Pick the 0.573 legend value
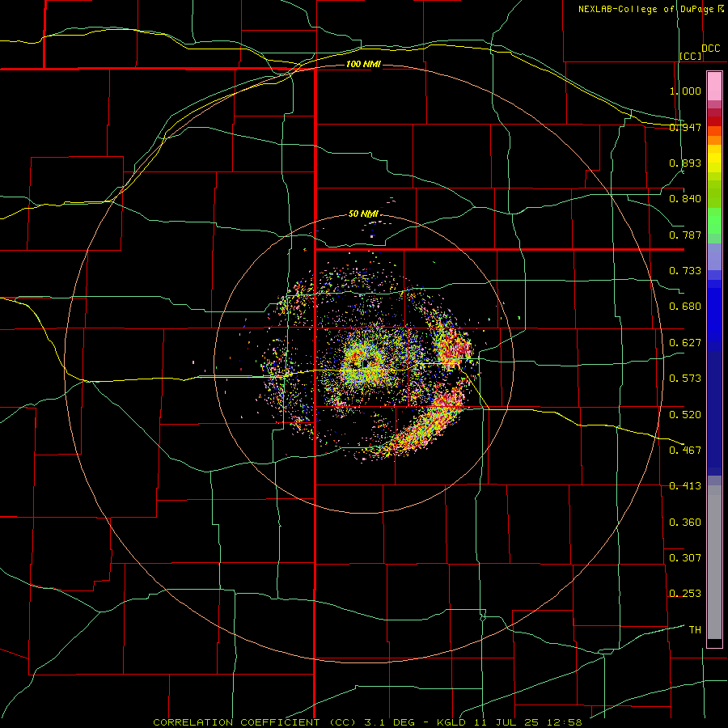 (685, 379)
